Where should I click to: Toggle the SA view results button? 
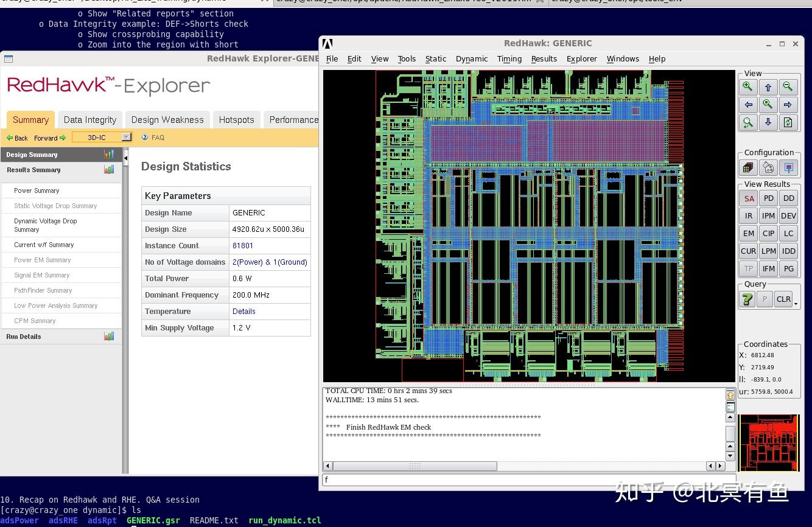[x=749, y=198]
